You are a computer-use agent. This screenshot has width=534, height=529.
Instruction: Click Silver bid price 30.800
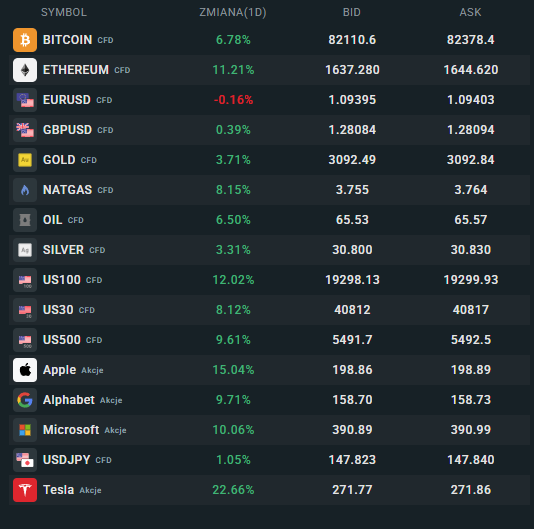(x=352, y=250)
